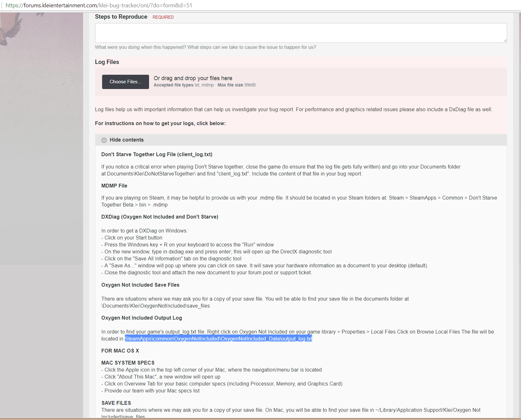
Task: Click the Oxygen Not Included Save Files heading
Action: 140,285
